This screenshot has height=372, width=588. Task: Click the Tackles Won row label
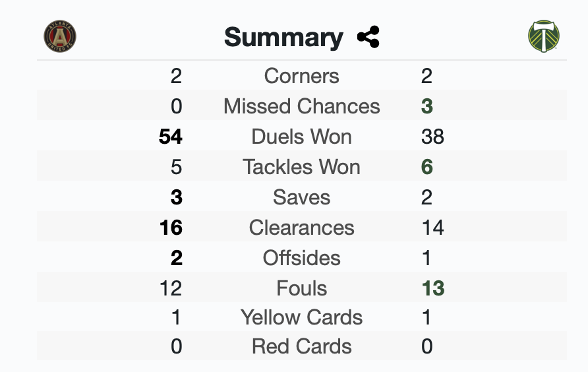pyautogui.click(x=302, y=167)
